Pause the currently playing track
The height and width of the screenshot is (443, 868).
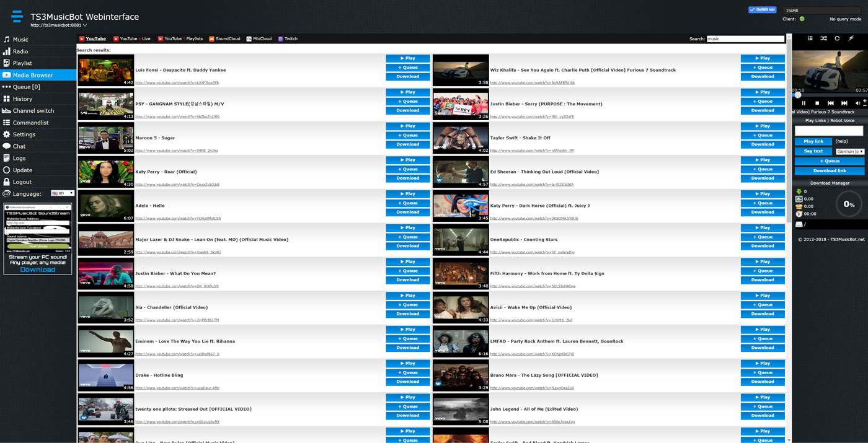pos(804,103)
